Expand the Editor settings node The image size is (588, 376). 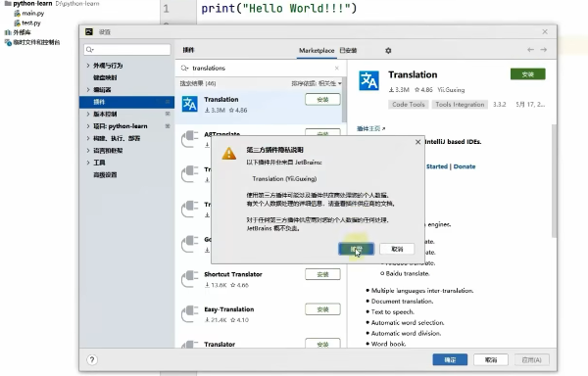tap(88, 90)
